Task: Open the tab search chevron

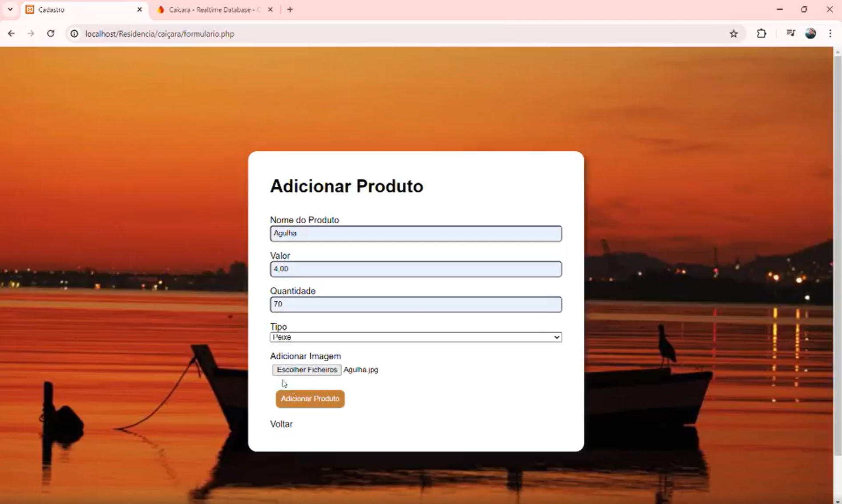Action: pos(10,9)
